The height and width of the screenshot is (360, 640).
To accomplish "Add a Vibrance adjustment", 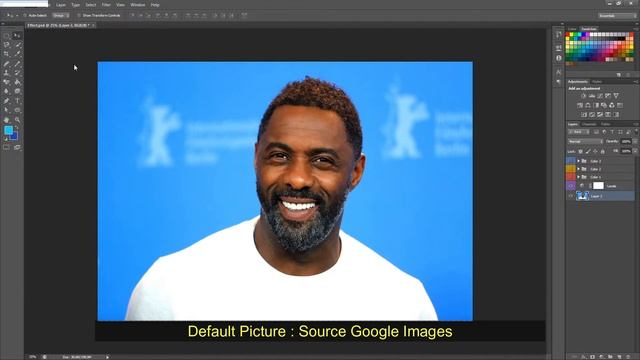I will (616, 96).
